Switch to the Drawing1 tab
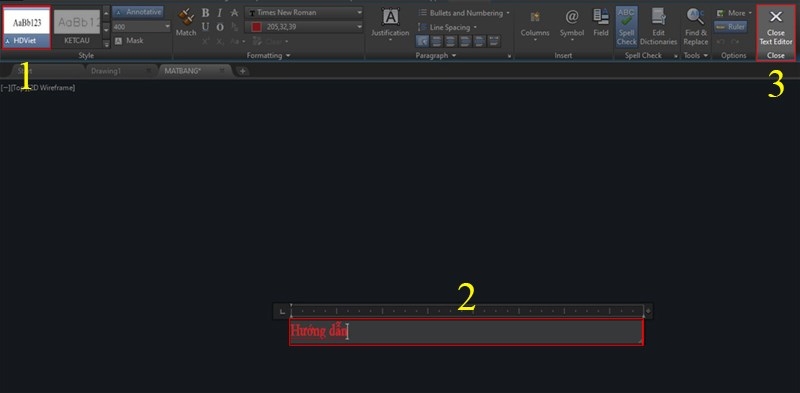Image resolution: width=800 pixels, height=393 pixels. pyautogui.click(x=106, y=71)
